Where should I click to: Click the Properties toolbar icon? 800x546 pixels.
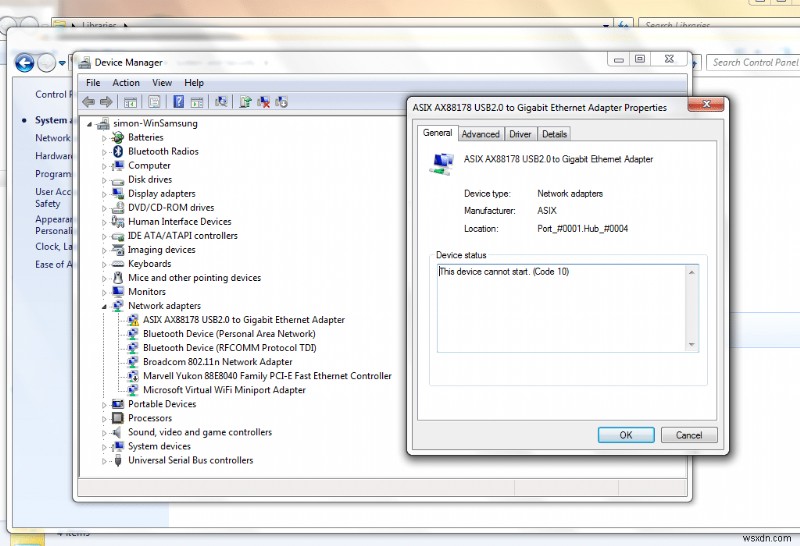pyautogui.click(x=154, y=102)
